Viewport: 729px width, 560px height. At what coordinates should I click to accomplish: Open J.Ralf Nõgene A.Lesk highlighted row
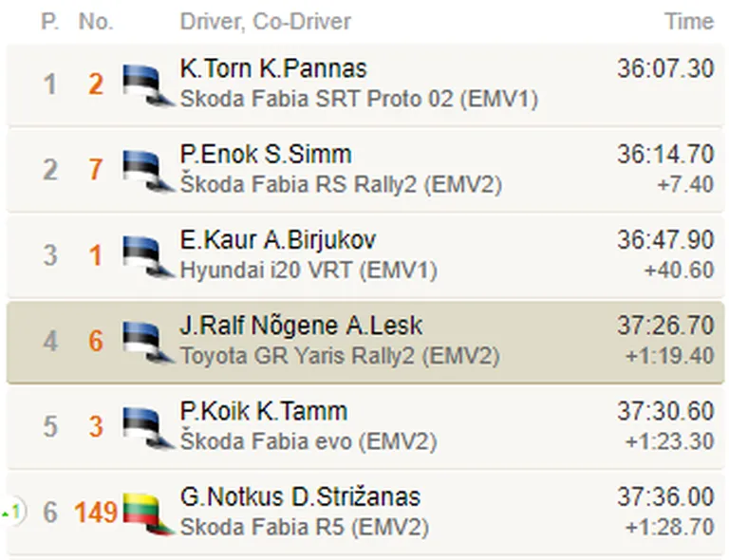click(x=364, y=343)
